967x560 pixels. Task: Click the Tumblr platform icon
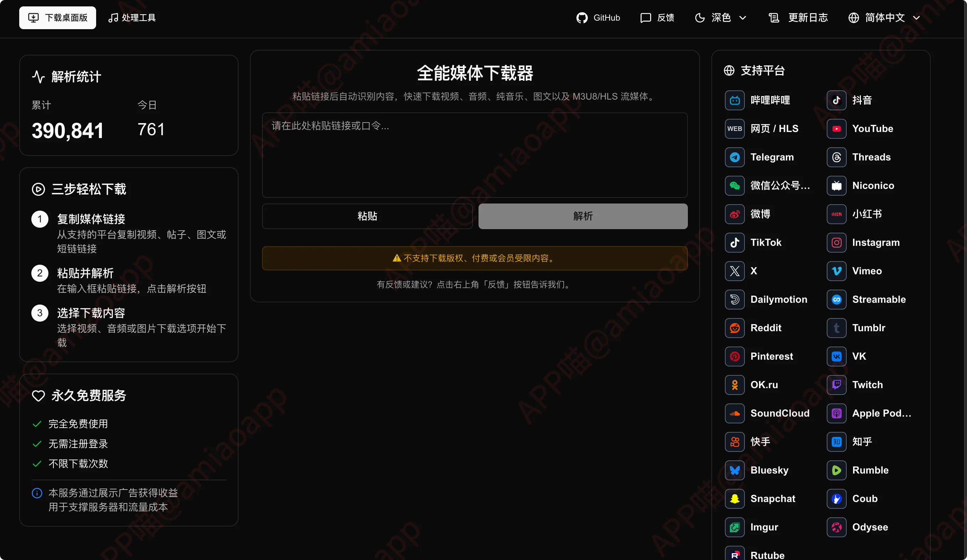click(x=836, y=328)
